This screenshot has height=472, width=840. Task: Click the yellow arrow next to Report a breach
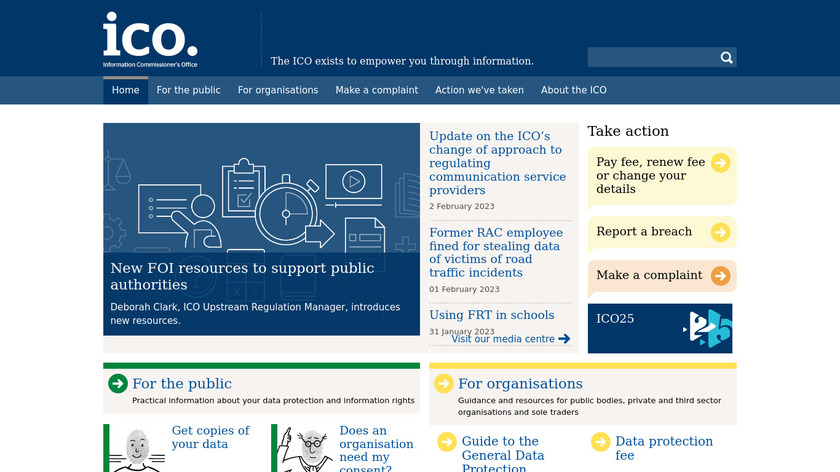click(x=721, y=232)
